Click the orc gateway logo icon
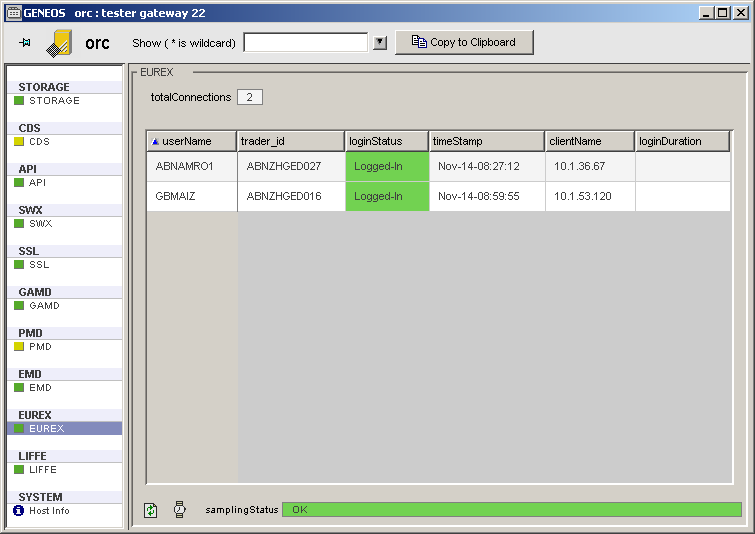The height and width of the screenshot is (534, 755). coord(60,43)
